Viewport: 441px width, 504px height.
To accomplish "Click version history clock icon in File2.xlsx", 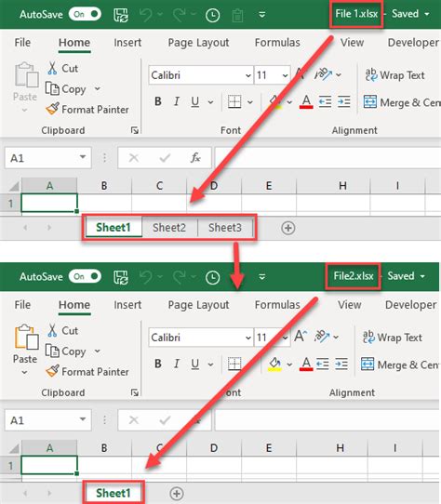I will (x=212, y=277).
